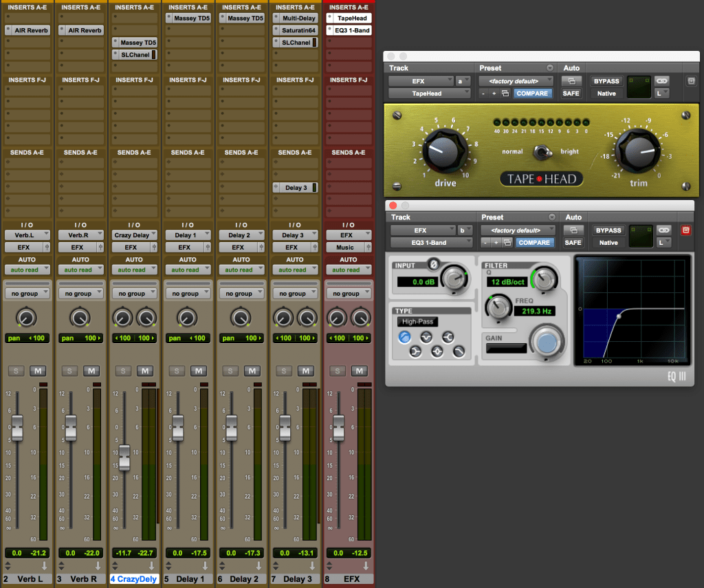
Task: Select the Peak filter type icon in EQ3
Action: [x=437, y=351]
